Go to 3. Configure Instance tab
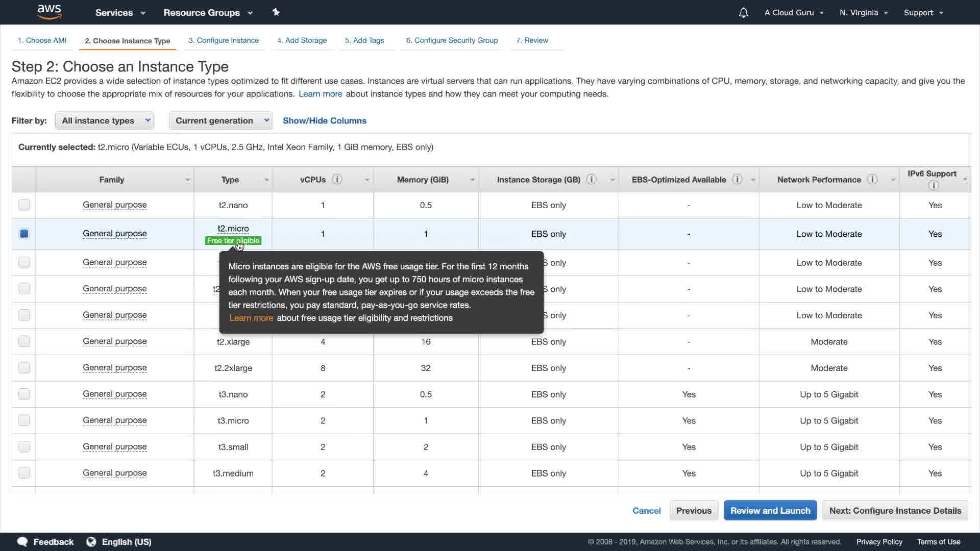The image size is (980, 551). pos(224,40)
